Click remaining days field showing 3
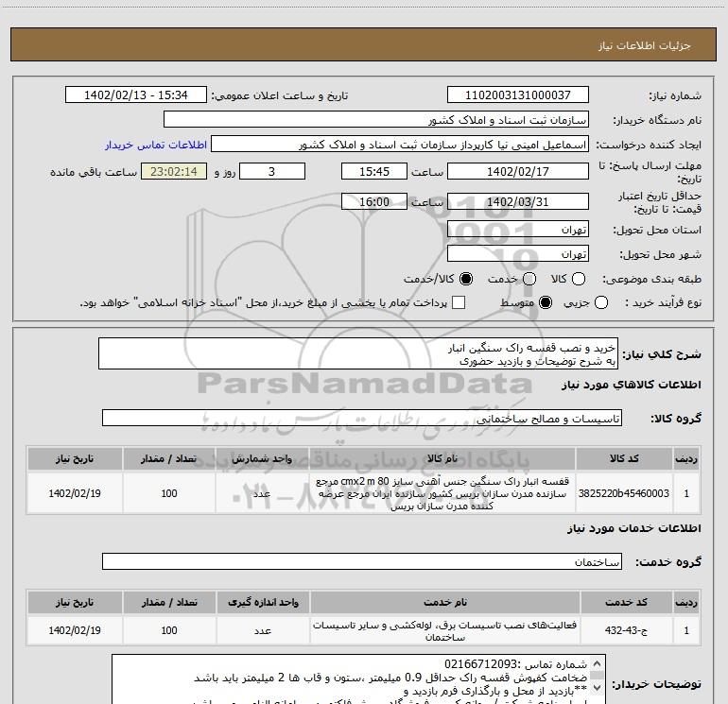This screenshot has width=728, height=704. pyautogui.click(x=272, y=171)
